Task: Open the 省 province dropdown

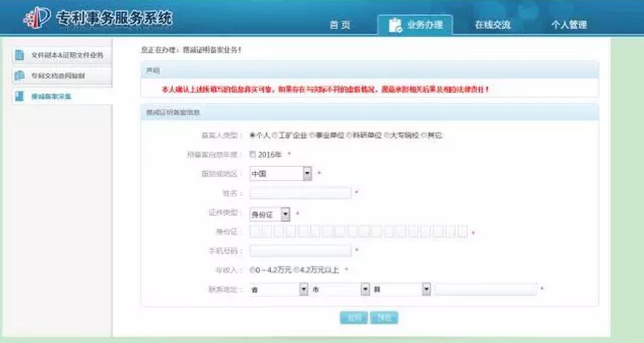Action: click(278, 290)
